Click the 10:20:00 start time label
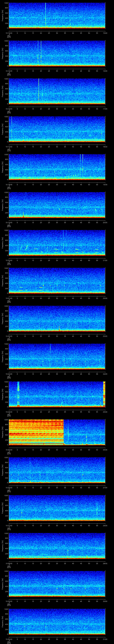This screenshot has height=644, width=114. (x=9, y=260)
